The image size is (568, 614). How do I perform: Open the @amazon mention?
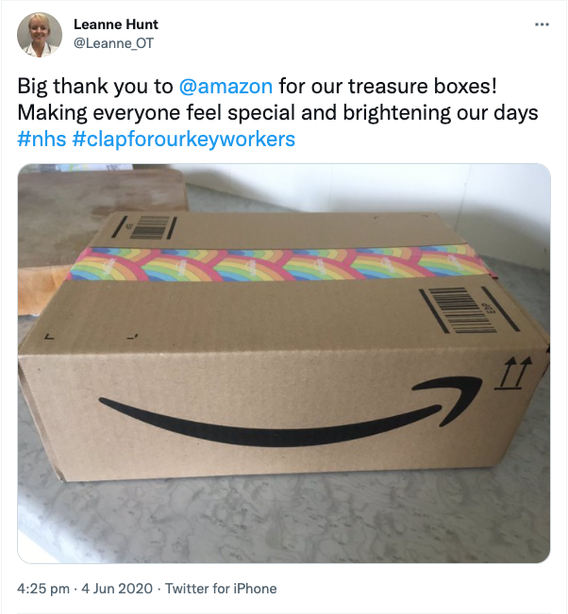225,87
